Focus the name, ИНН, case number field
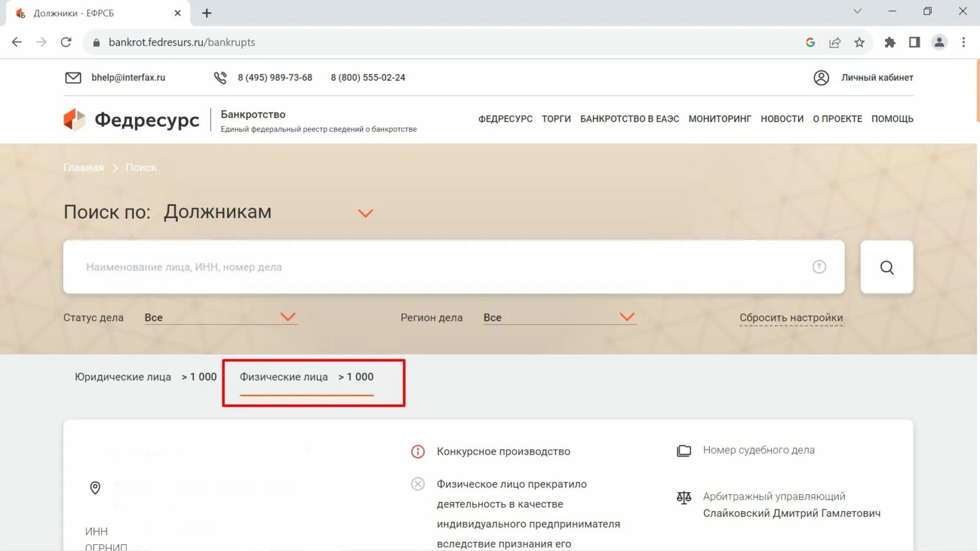980x551 pixels. (454, 267)
